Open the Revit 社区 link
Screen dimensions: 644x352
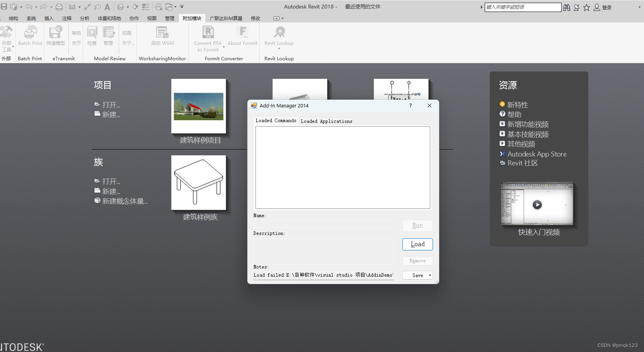(x=523, y=163)
